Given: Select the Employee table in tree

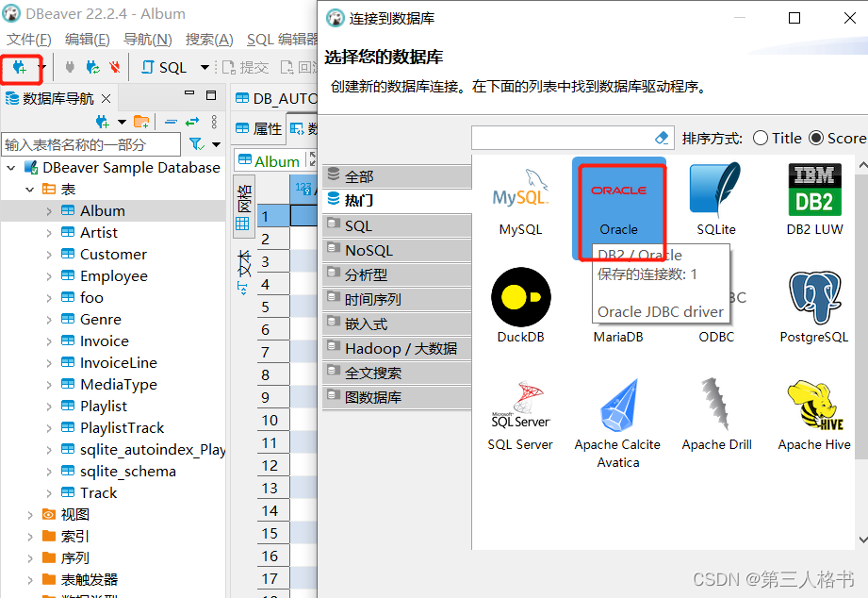Looking at the screenshot, I should (113, 276).
